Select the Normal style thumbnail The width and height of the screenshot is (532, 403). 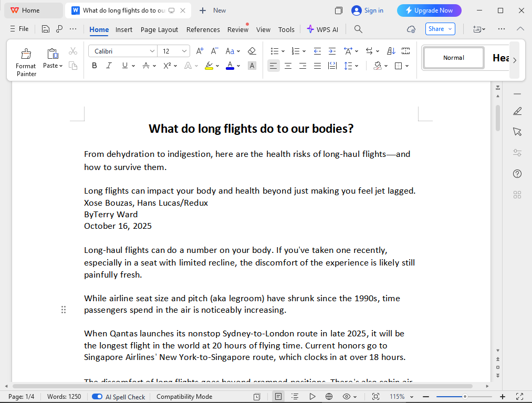(453, 58)
